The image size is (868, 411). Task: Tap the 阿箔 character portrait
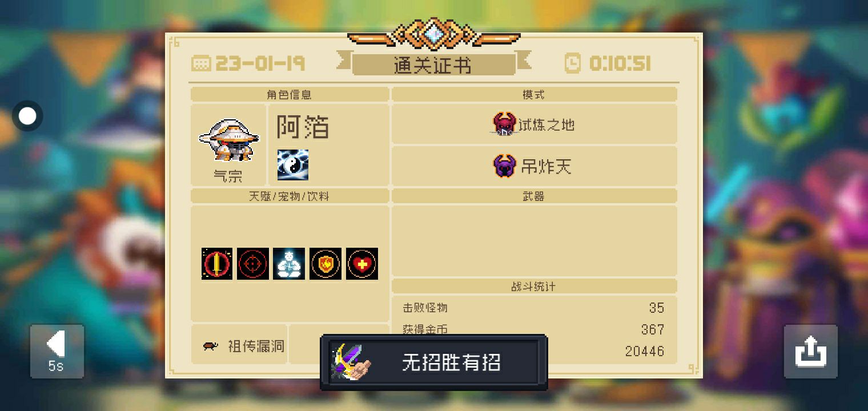228,140
